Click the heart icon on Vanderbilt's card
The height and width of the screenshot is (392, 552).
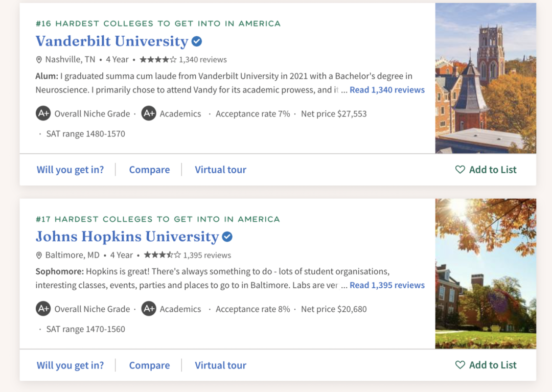460,170
